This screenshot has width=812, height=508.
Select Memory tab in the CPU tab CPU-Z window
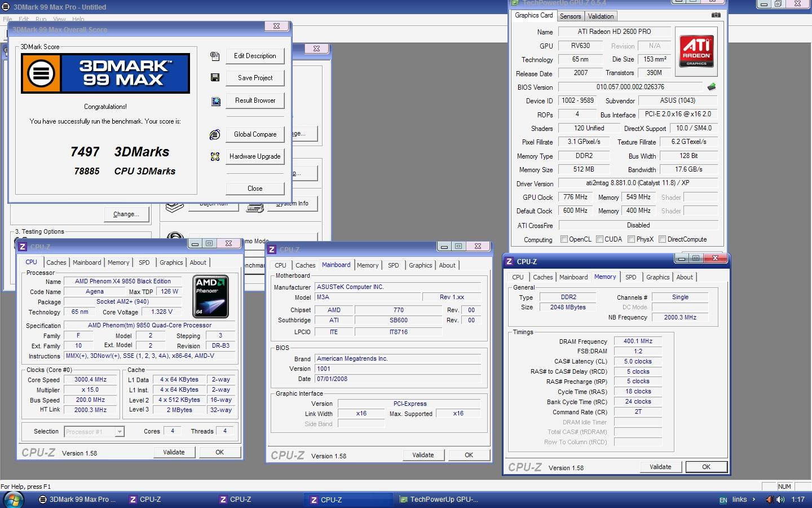pos(118,262)
